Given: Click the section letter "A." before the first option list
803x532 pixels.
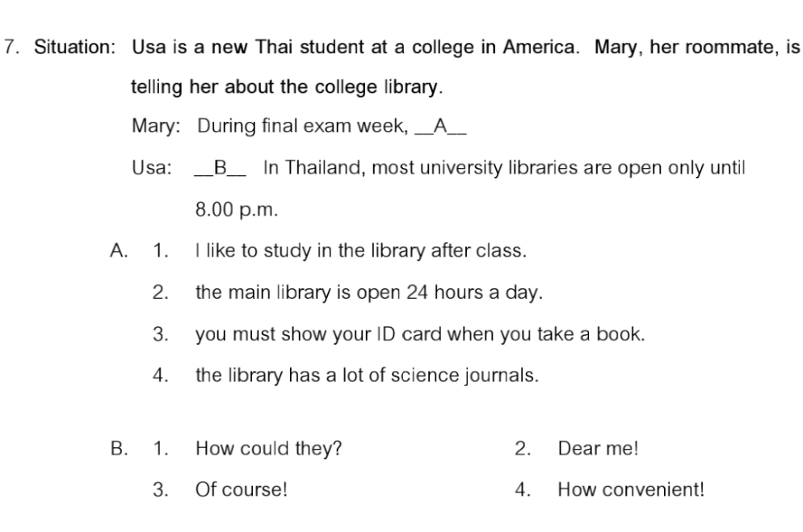Looking at the screenshot, I should pyautogui.click(x=118, y=250).
